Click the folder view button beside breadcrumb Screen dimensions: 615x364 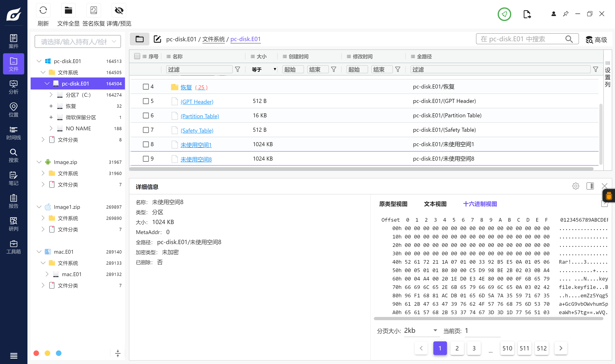[x=140, y=39]
